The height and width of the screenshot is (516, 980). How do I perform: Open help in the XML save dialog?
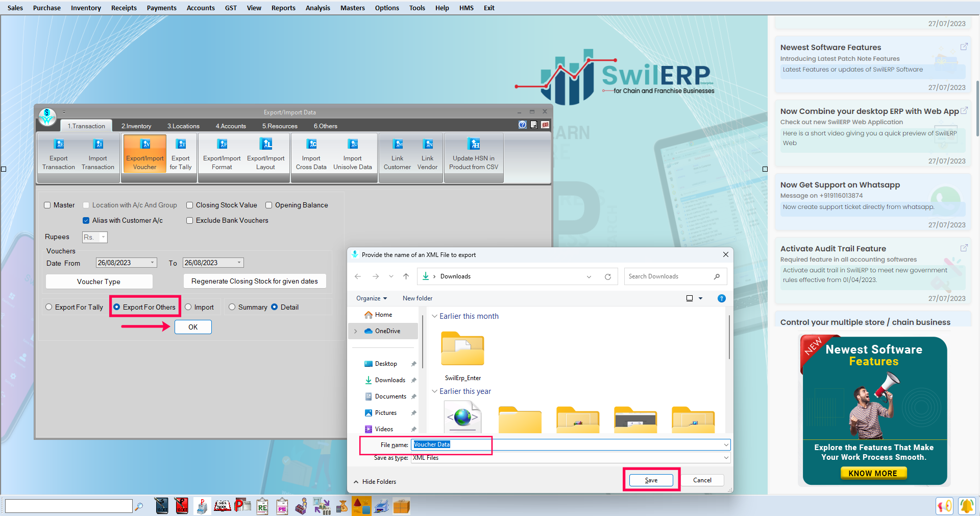721,298
